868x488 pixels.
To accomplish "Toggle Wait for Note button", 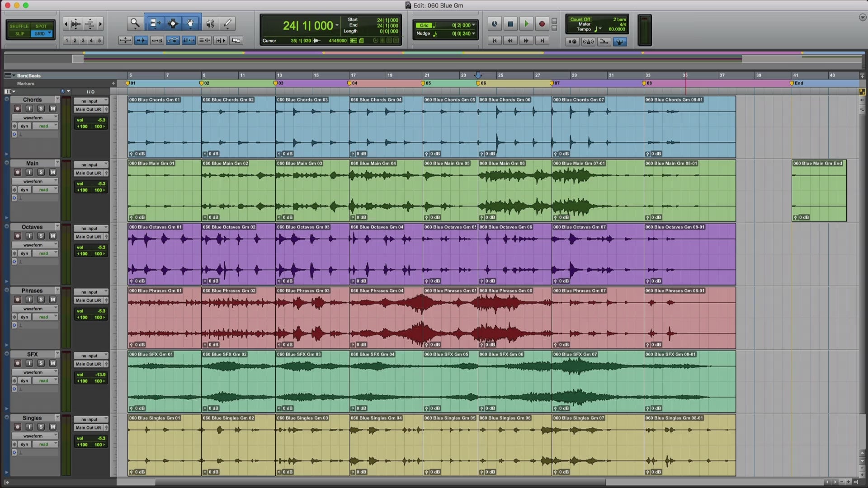I will click(x=572, y=42).
